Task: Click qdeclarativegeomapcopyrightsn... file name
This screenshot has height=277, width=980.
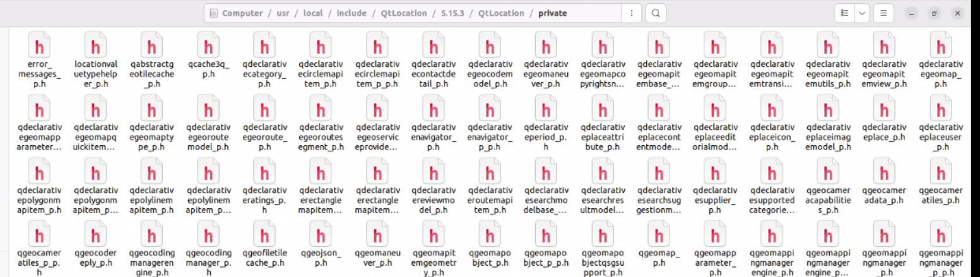Action: [603, 74]
